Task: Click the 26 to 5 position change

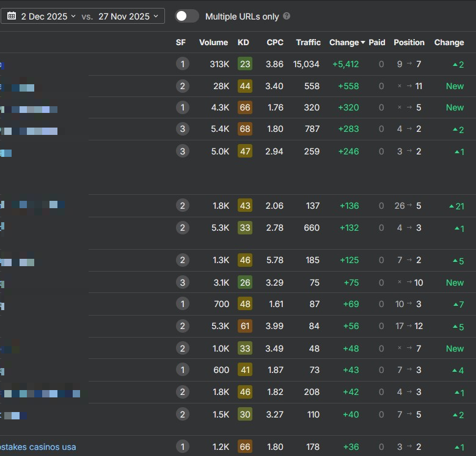Action: point(408,206)
